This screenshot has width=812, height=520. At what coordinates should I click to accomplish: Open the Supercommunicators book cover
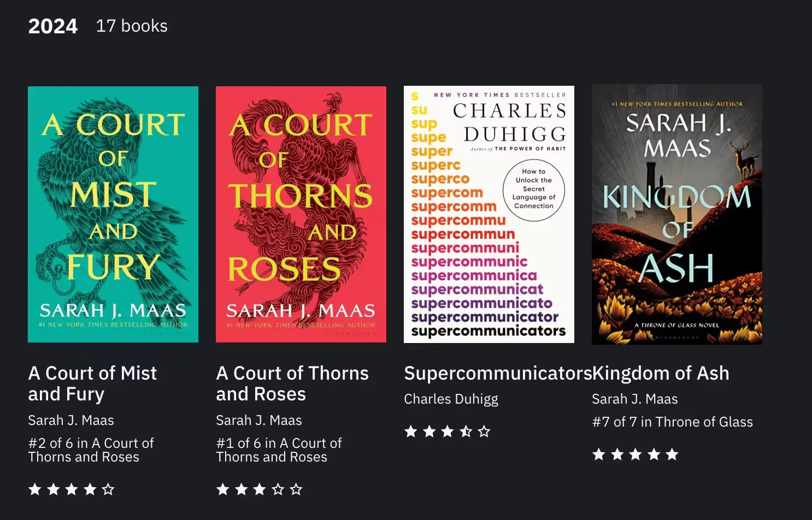tap(489, 214)
